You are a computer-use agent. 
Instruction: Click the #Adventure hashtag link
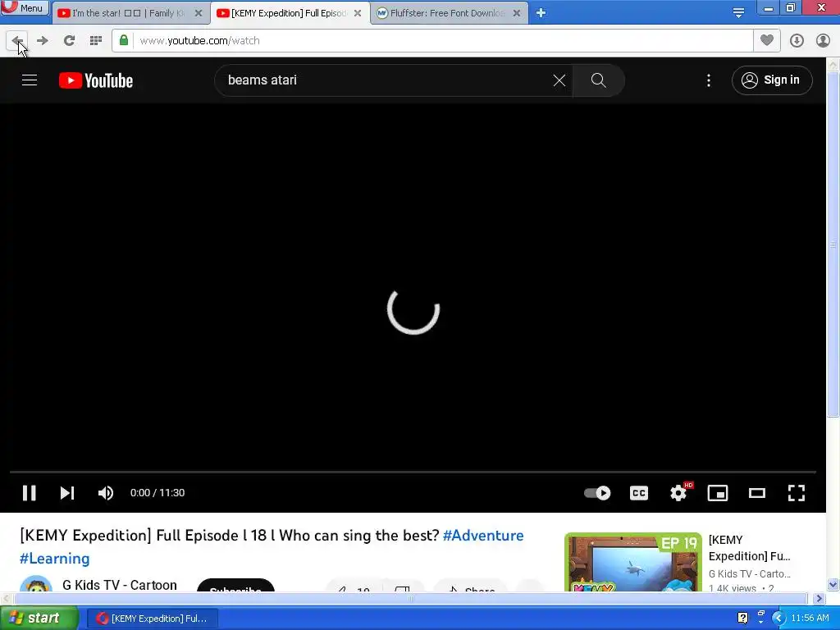coord(483,536)
